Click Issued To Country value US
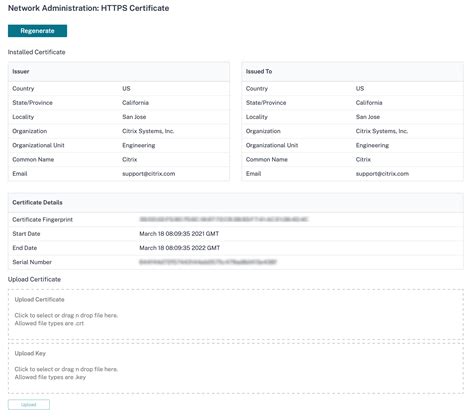Image resolution: width=474 pixels, height=419 pixels. tap(360, 88)
